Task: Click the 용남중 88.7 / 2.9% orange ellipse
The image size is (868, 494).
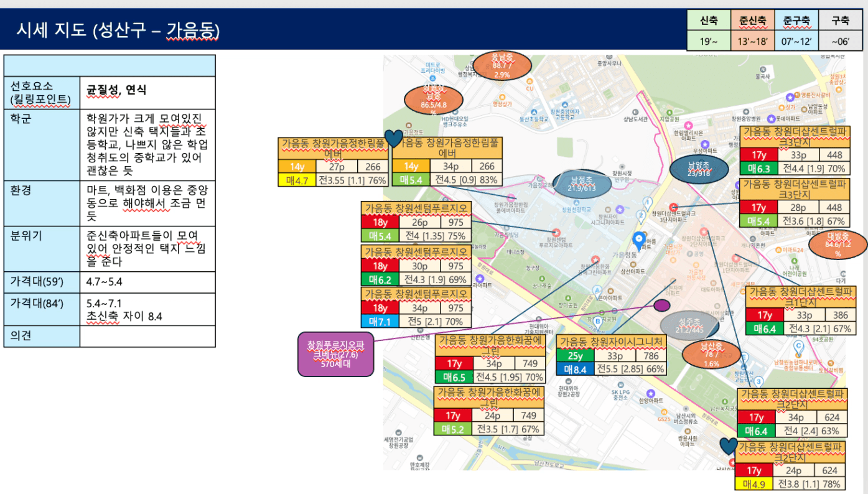Action: 502,65
